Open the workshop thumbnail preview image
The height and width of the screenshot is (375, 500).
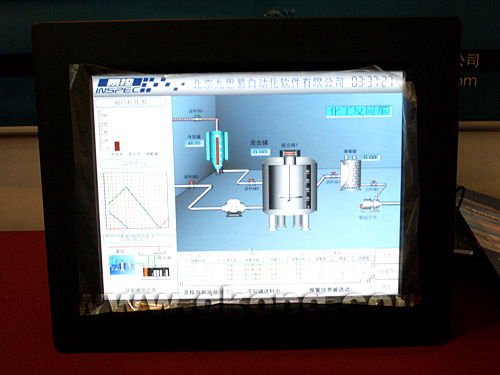[x=122, y=265]
